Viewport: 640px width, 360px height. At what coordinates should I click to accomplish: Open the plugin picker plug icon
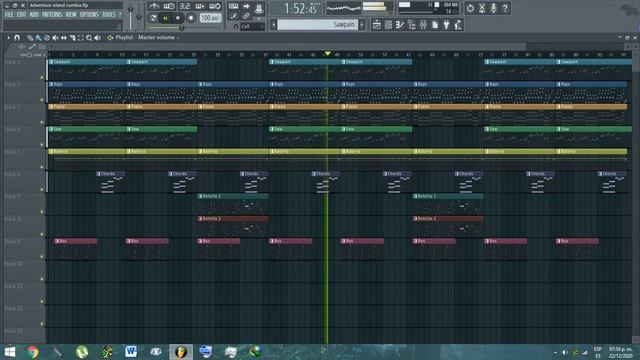[447, 25]
